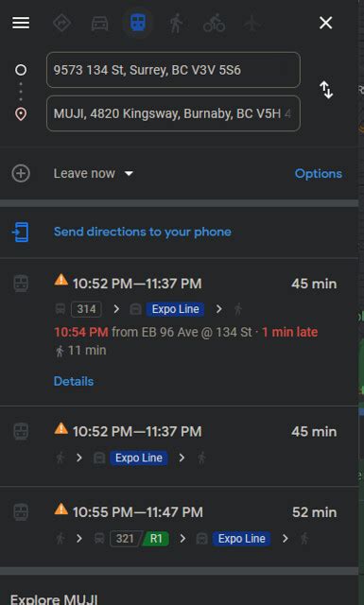This screenshot has height=605, width=364.
Task: Switch to walking directions mode
Action: point(176,23)
